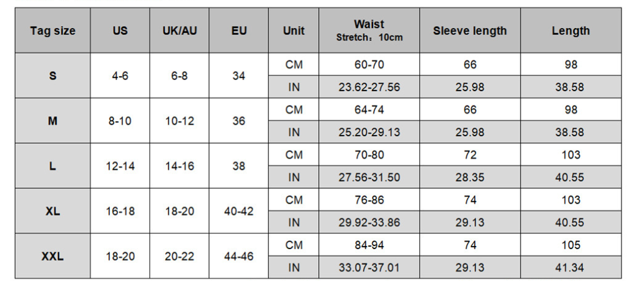Click the waist value 60-70 cell
Viewport: 644px width, 281px height.
coord(369,64)
